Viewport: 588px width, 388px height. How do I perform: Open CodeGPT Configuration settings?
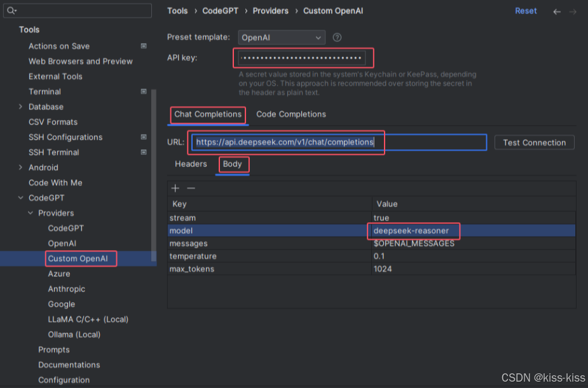coord(64,380)
